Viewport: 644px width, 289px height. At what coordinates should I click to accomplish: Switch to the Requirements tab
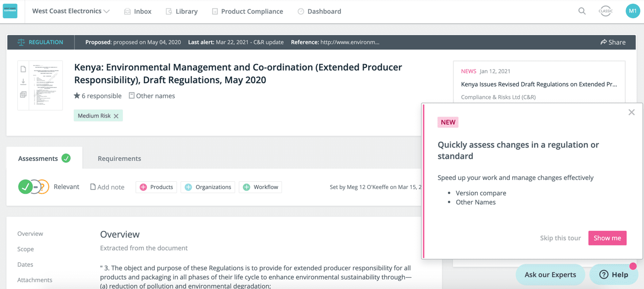[119, 158]
